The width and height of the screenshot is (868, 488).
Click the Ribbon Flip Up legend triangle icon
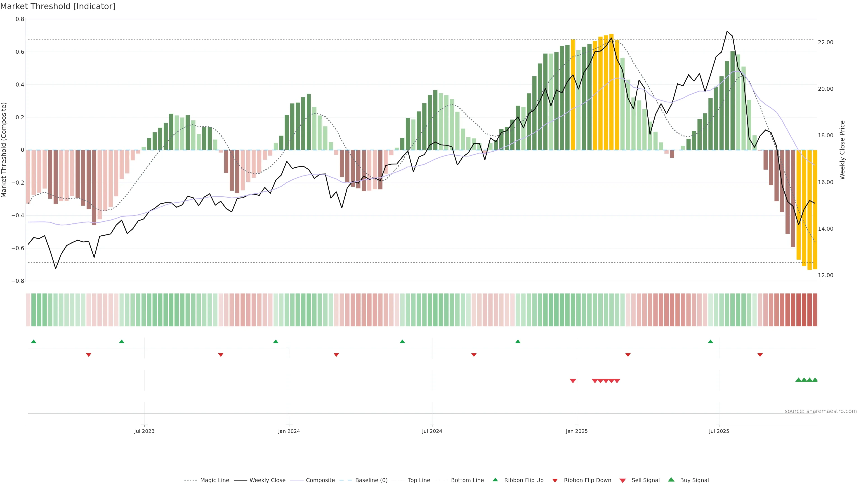(x=495, y=480)
